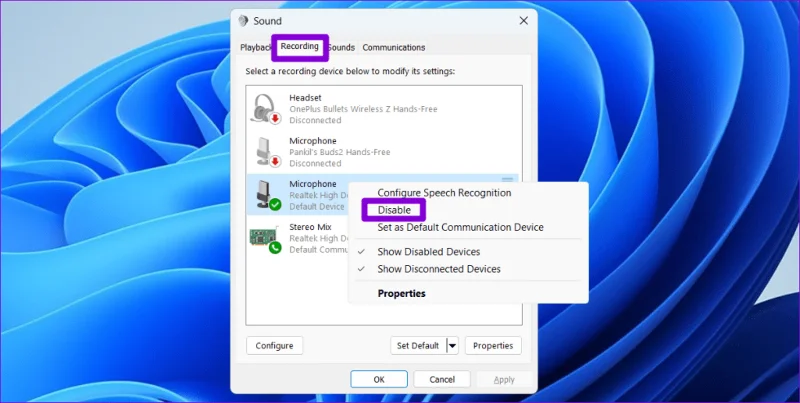800x403 pixels.
Task: Toggle Show Disabled Devices option
Action: point(429,252)
